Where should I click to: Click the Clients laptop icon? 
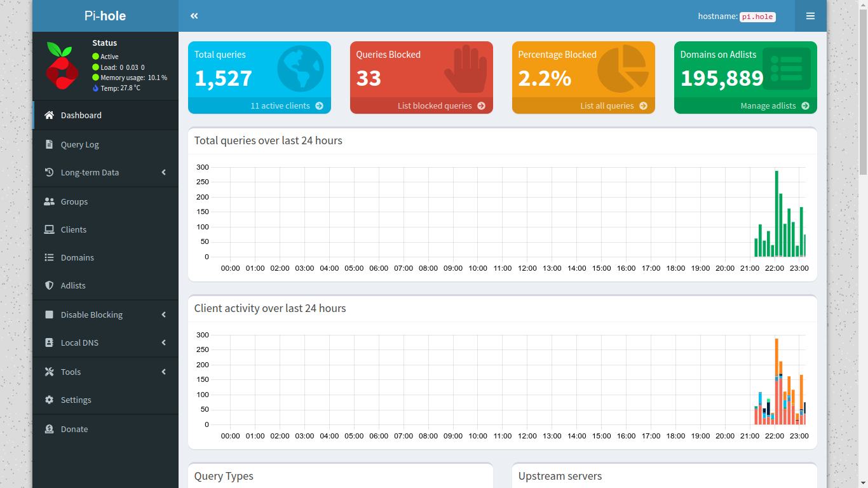(49, 229)
